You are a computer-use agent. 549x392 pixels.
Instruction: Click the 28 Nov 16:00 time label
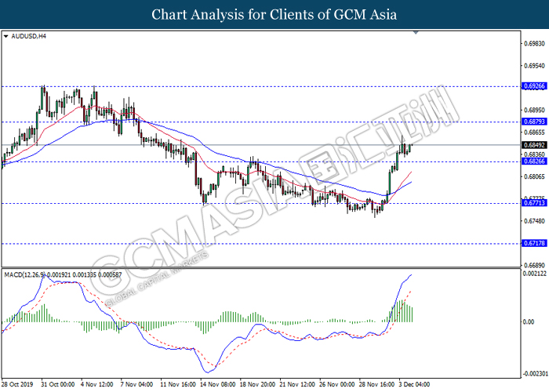(376, 384)
